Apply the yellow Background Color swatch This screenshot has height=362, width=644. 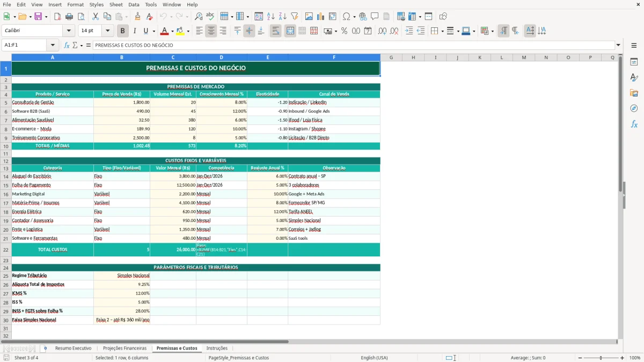pos(180,31)
